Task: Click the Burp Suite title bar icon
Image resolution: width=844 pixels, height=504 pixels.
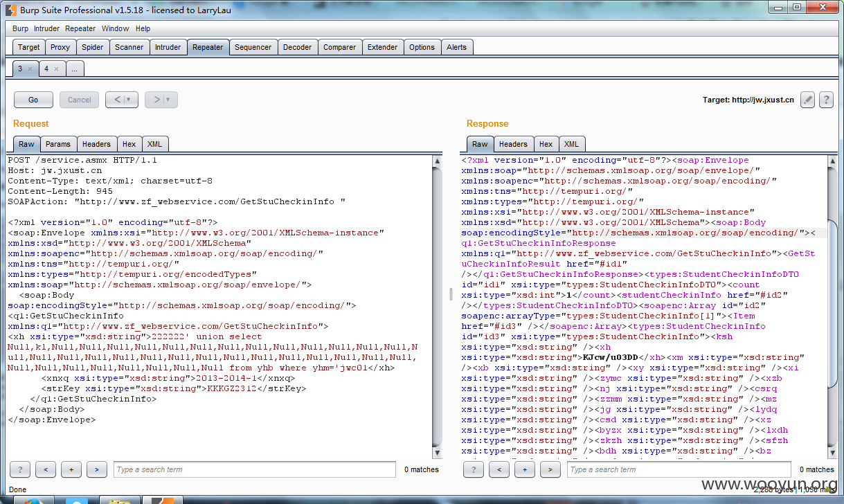Action: (x=10, y=9)
